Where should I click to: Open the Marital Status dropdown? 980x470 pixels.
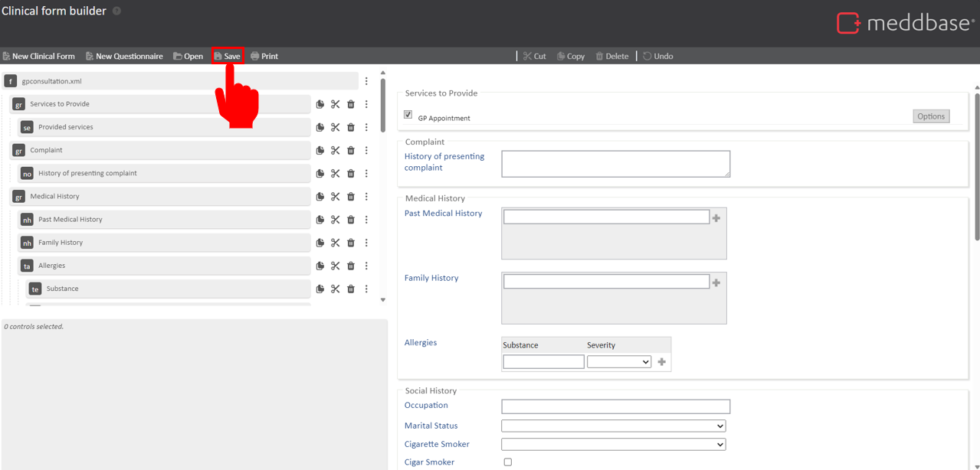(613, 426)
